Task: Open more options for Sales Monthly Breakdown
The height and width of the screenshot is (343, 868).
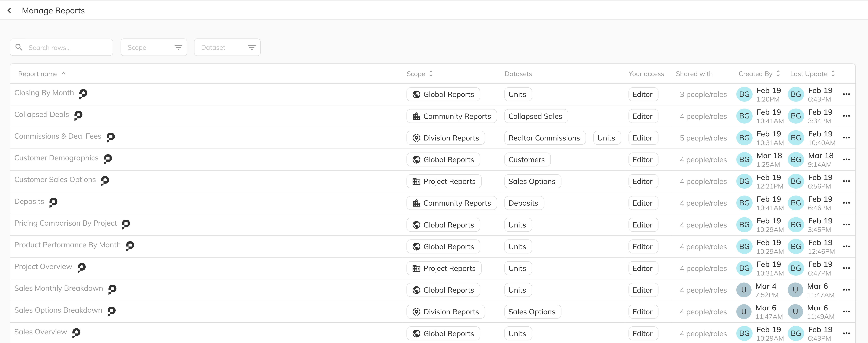Action: [846, 290]
